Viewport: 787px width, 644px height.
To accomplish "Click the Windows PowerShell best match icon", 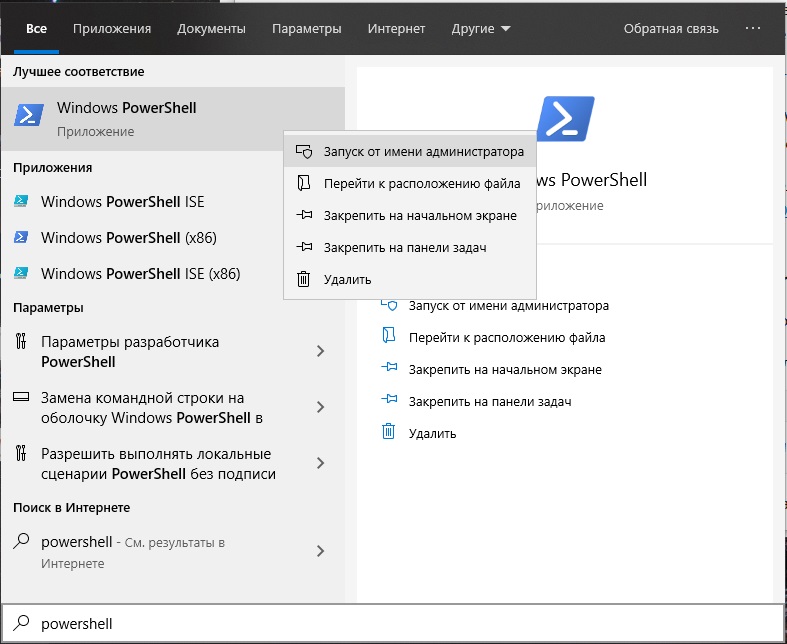I will (x=29, y=117).
